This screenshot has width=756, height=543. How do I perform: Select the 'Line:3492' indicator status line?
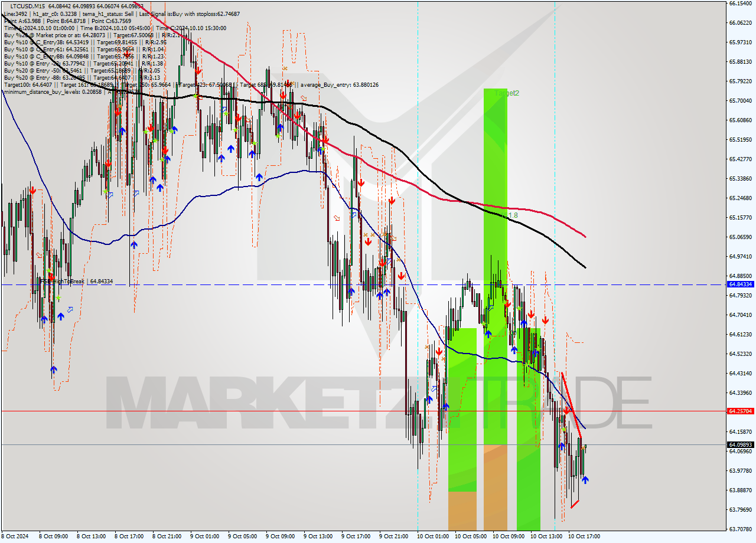pyautogui.click(x=122, y=13)
